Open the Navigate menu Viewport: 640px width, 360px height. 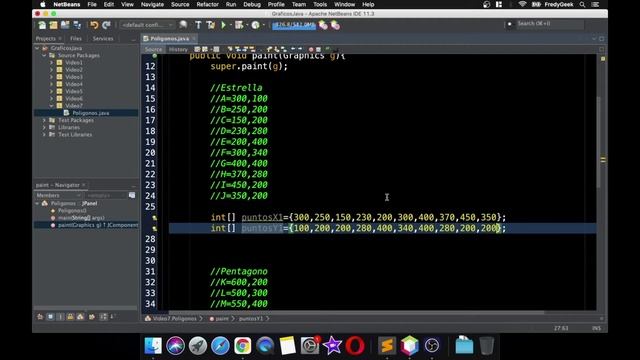(x=152, y=4)
